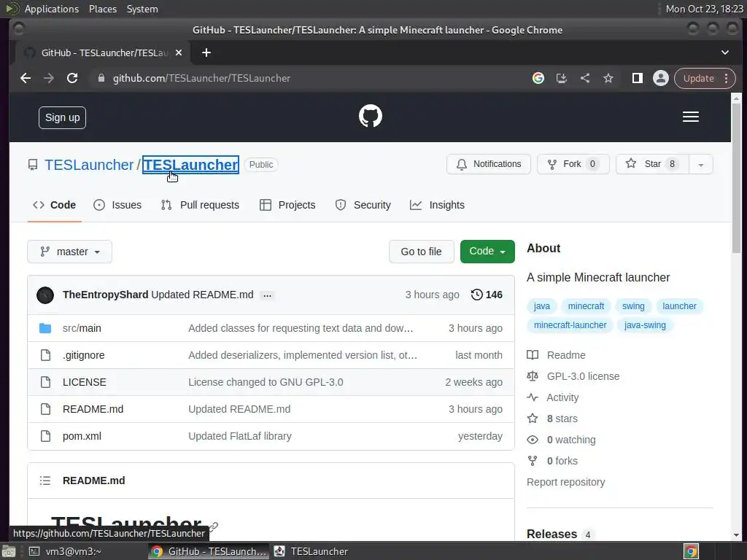Screen dimensions: 747x560
Task: Click the Go to file button
Action: pos(421,252)
